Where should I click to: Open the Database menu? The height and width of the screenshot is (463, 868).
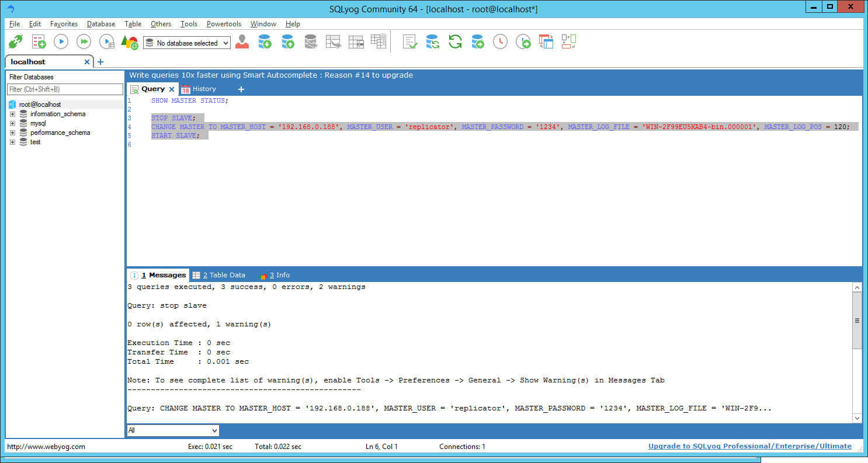[101, 24]
